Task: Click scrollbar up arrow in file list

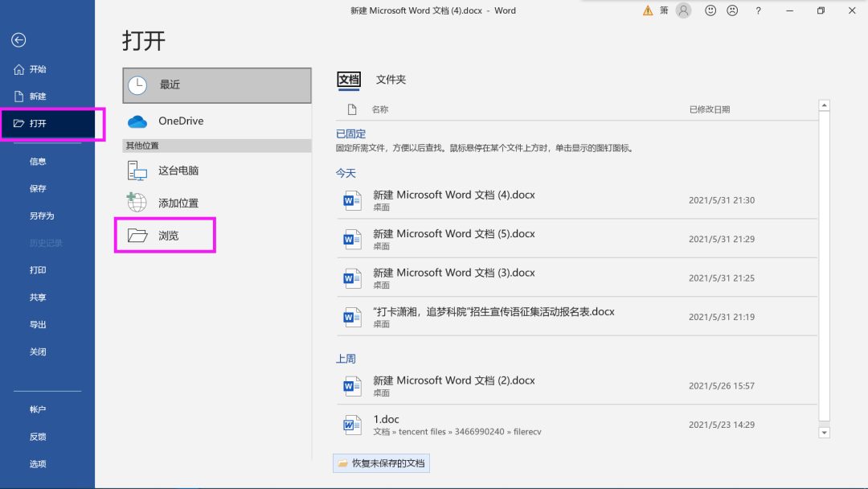Action: coord(824,105)
